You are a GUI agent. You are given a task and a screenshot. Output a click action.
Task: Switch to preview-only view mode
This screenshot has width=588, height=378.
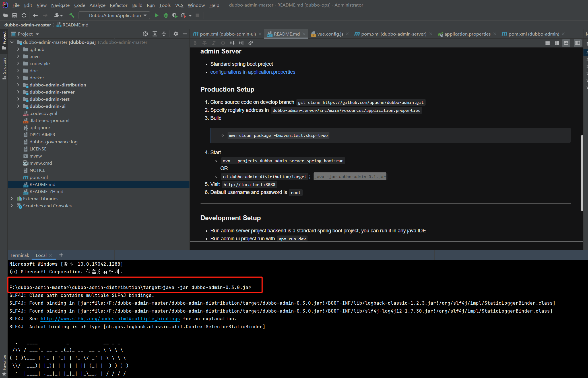tap(566, 43)
